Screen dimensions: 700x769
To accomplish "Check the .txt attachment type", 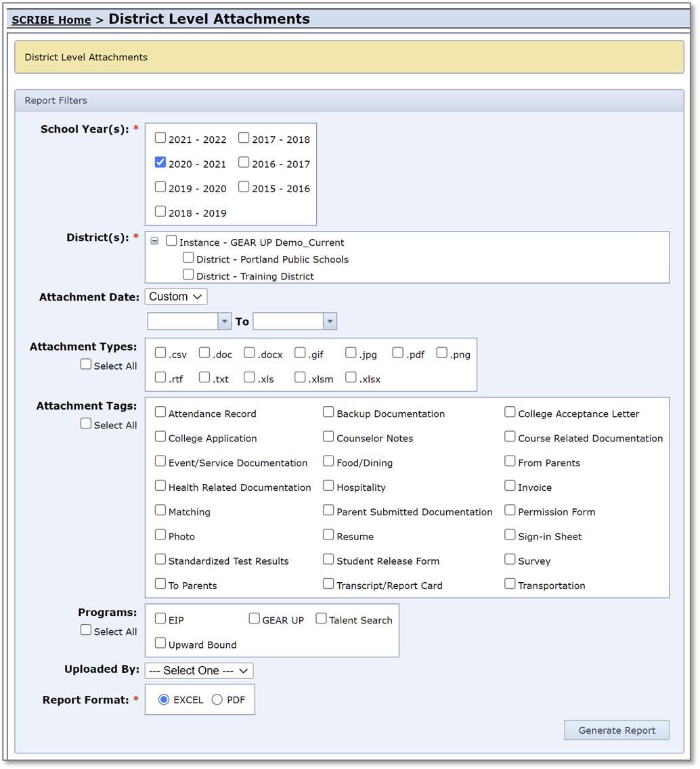I will [x=204, y=377].
